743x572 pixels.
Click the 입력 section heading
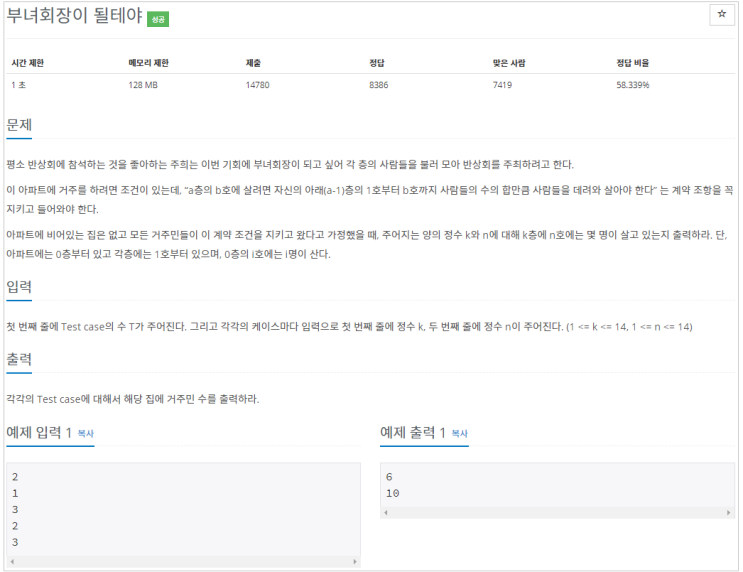(19, 287)
